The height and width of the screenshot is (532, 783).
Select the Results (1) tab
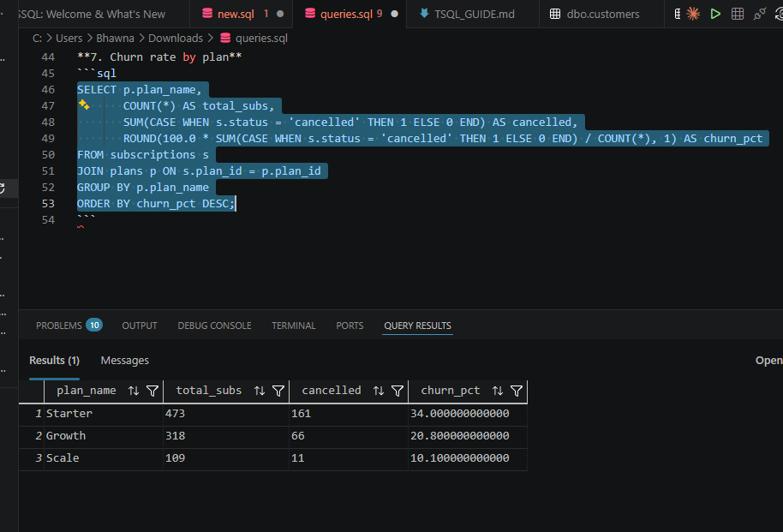coord(55,360)
